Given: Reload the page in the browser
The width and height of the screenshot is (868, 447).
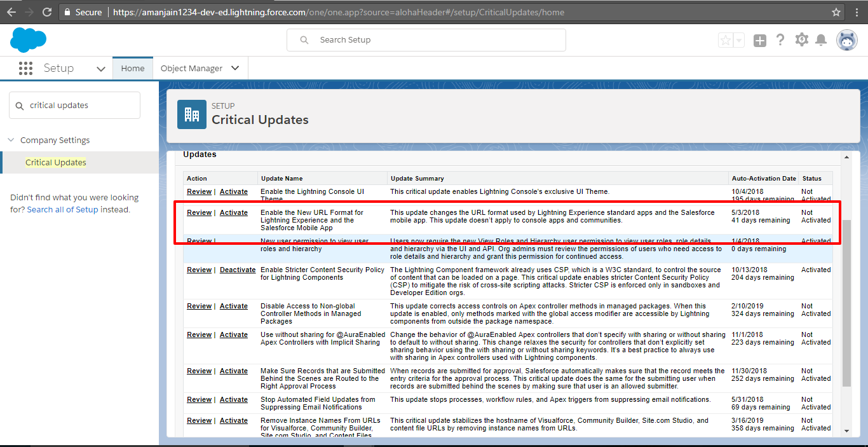Looking at the screenshot, I should coord(47,12).
